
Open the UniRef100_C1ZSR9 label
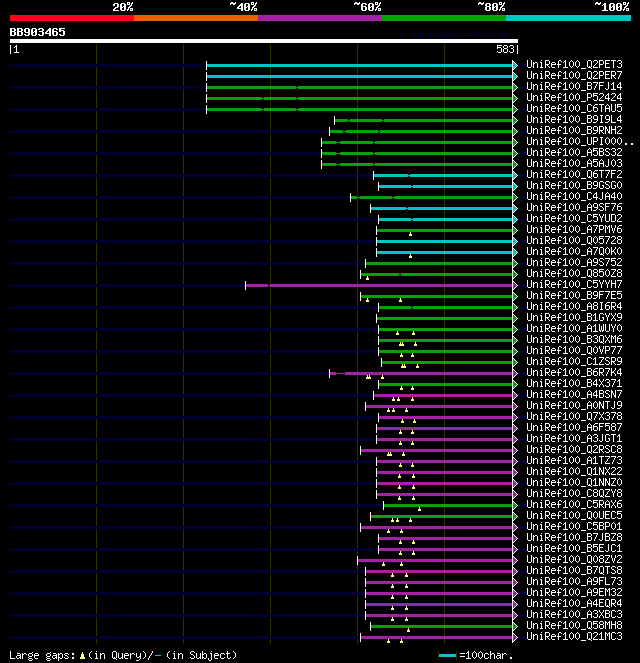pyautogui.click(x=574, y=361)
